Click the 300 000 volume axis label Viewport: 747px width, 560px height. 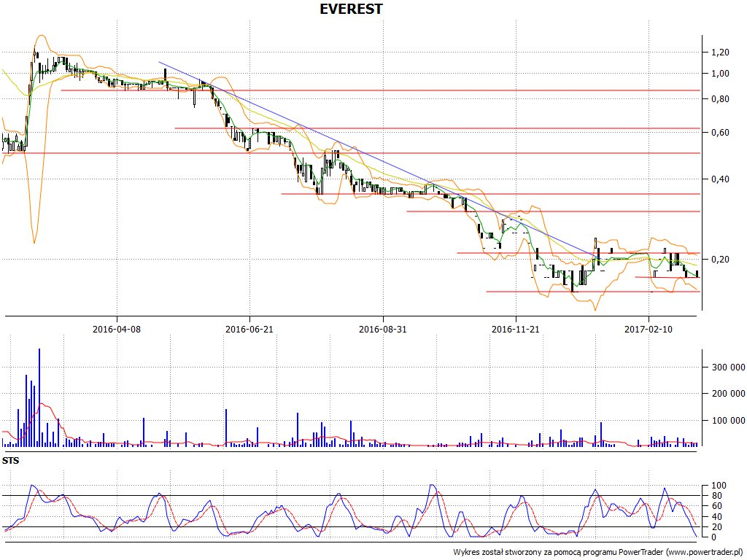tap(728, 367)
